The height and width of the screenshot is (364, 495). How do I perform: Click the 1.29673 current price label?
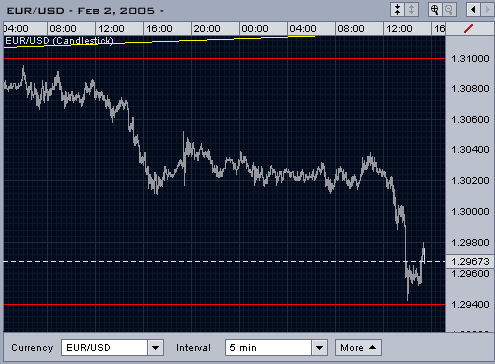[x=470, y=261]
